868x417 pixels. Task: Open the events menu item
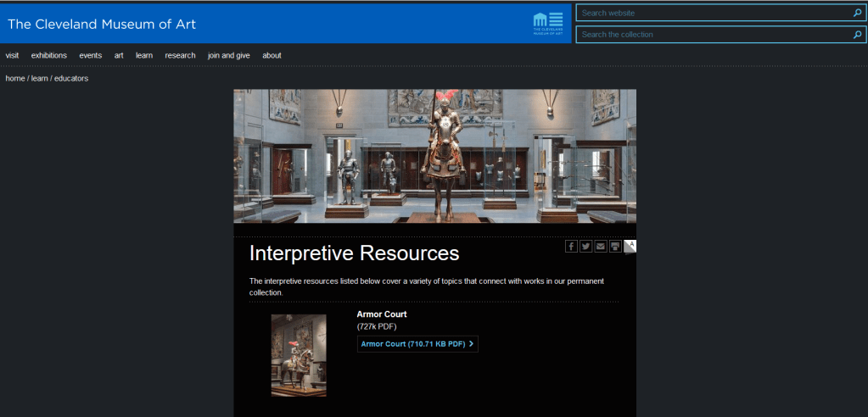[90, 56]
